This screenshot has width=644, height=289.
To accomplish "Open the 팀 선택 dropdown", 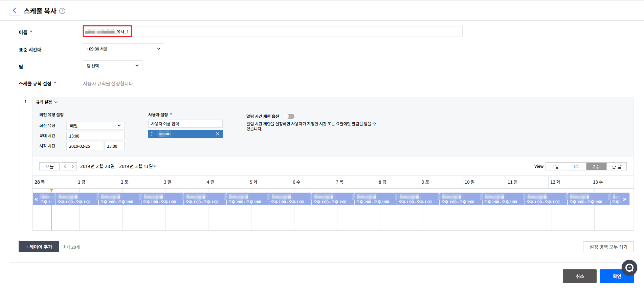I will pos(112,66).
